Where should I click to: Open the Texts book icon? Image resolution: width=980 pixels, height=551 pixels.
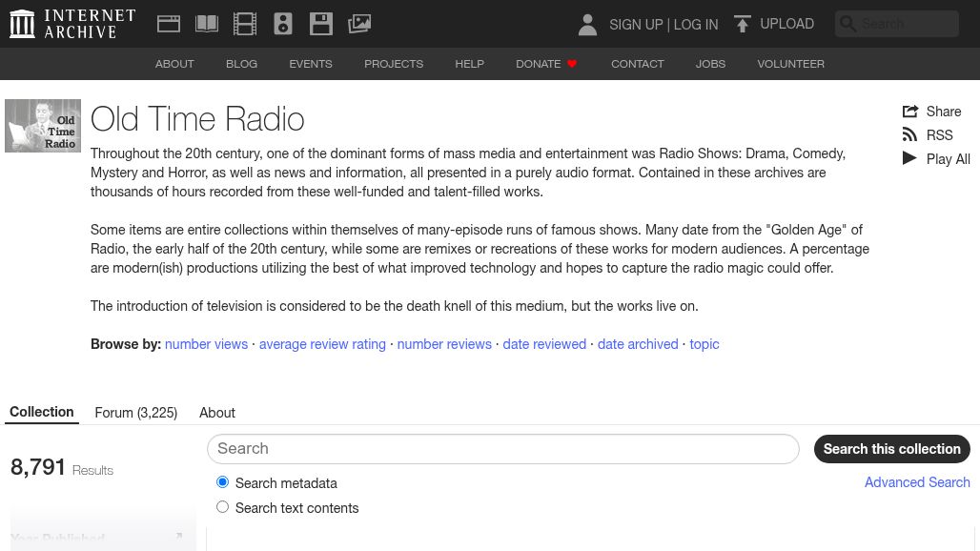[207, 24]
